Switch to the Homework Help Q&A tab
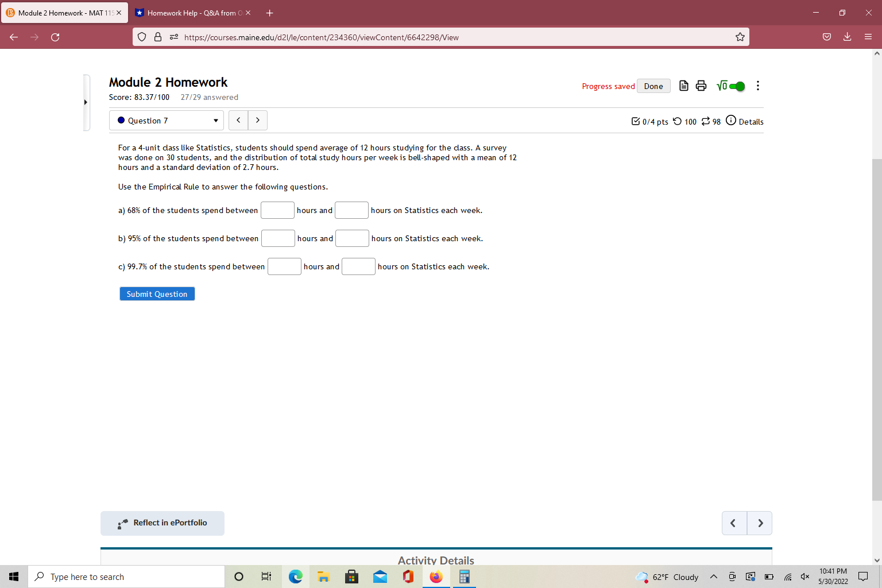This screenshot has height=588, width=882. [189, 12]
